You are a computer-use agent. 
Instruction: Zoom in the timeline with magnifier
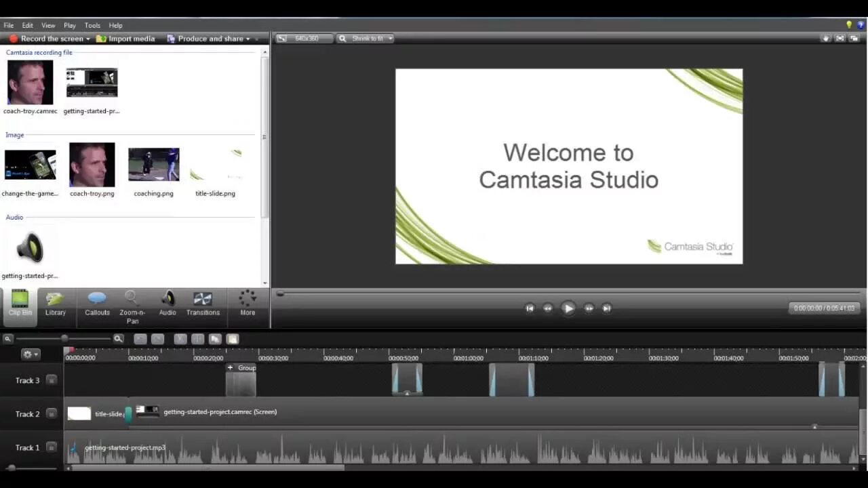click(118, 339)
